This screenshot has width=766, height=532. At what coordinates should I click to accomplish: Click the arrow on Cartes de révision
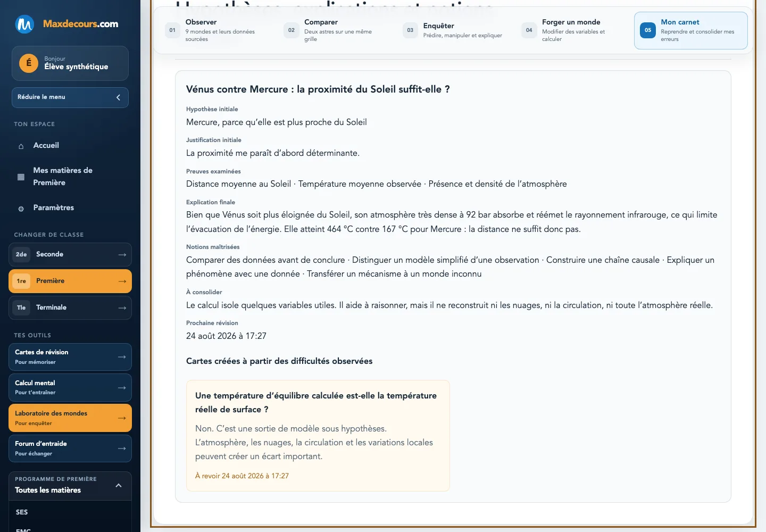pos(122,357)
